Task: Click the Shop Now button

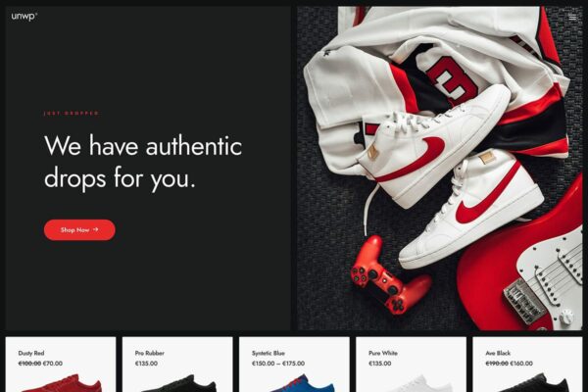Action: 79,229
